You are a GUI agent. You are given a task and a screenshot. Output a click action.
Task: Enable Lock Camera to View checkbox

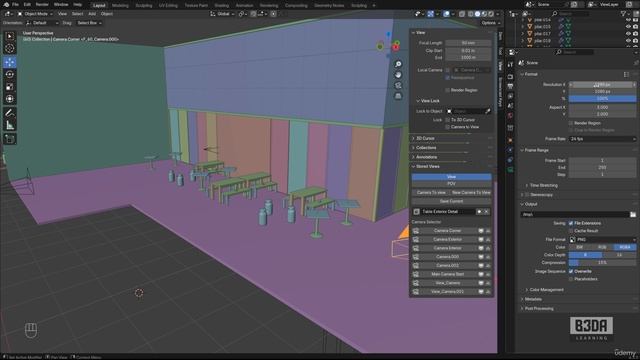tap(448, 127)
